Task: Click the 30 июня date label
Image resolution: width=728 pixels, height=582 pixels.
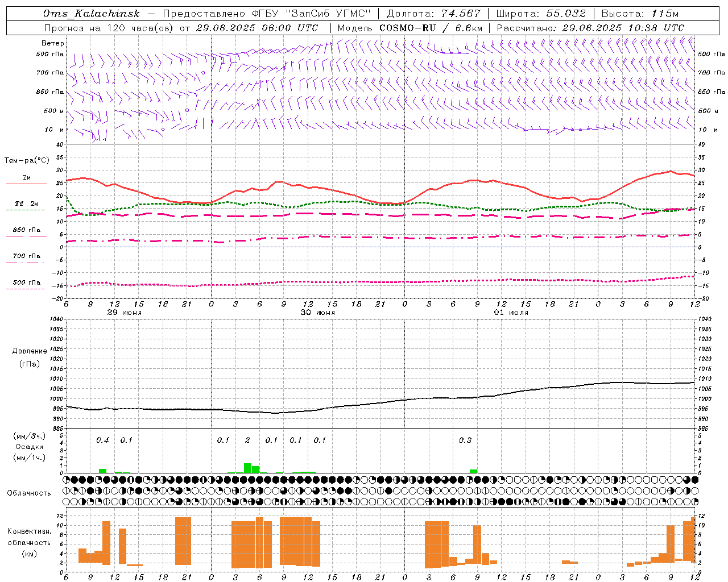Action: coord(318,313)
